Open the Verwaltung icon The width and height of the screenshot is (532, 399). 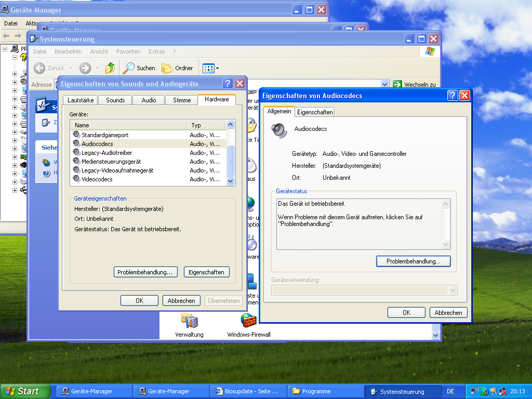coord(189,321)
